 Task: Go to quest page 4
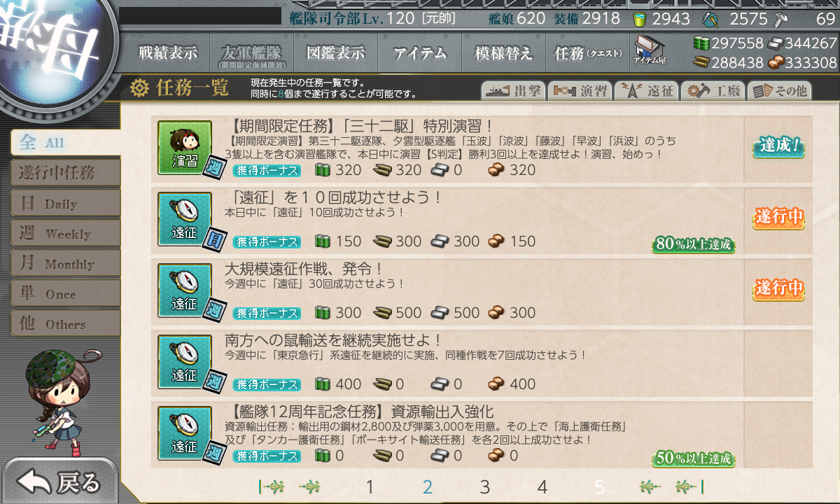pos(542,487)
